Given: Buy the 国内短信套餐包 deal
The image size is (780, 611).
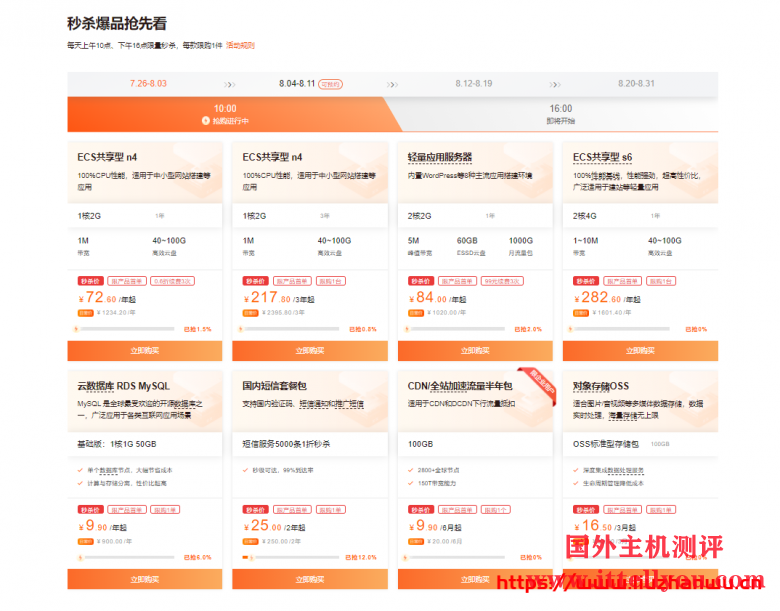Looking at the screenshot, I should [x=310, y=579].
